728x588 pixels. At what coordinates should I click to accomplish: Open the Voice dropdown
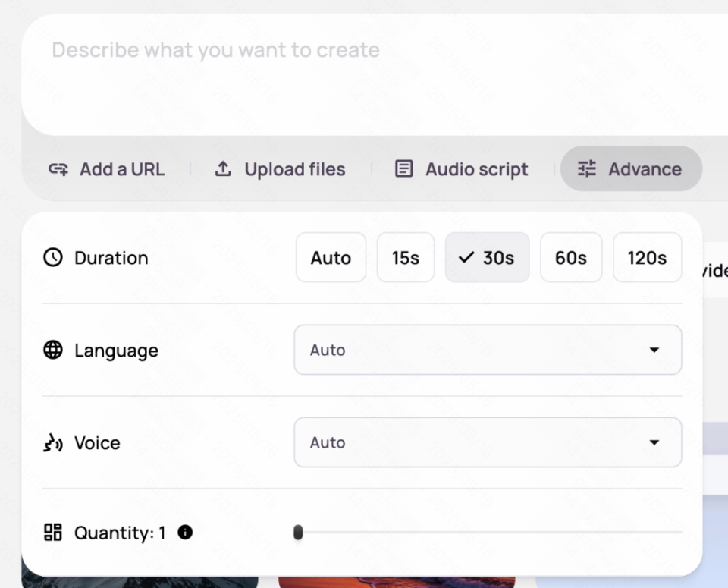(x=488, y=442)
